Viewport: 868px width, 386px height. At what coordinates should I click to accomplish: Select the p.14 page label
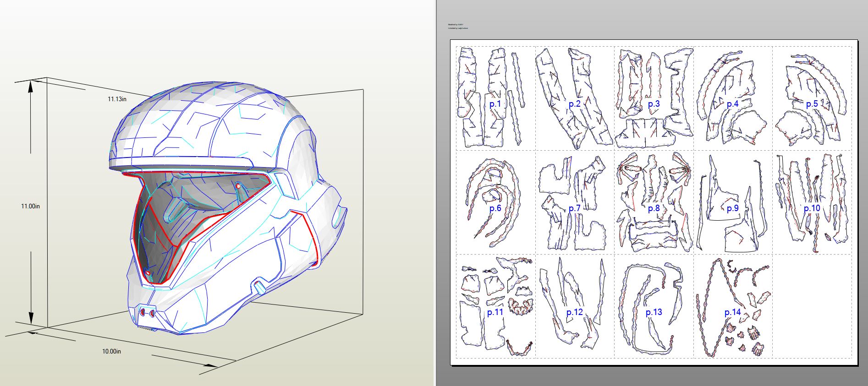[x=732, y=312]
